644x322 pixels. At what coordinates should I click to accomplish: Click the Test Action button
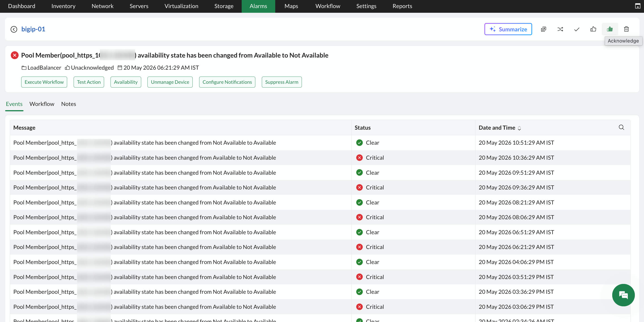click(89, 82)
